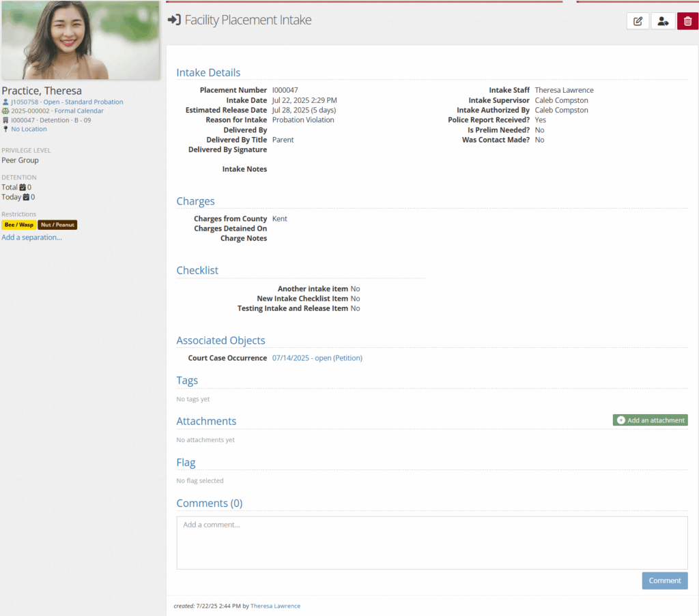Click No flag selected text

point(200,481)
